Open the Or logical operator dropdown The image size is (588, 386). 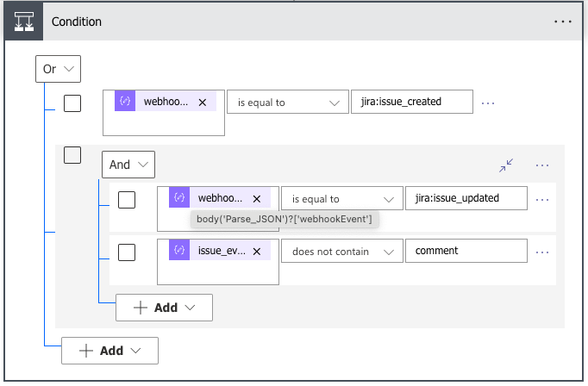click(x=58, y=69)
